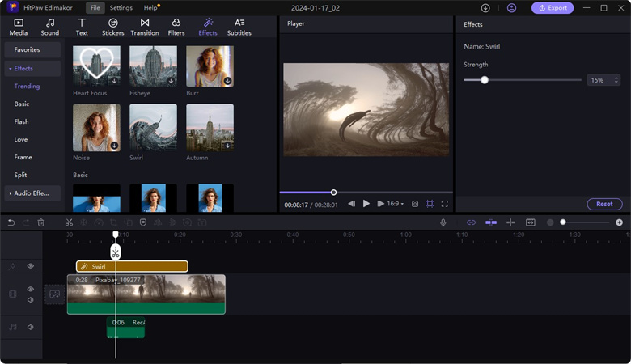The image size is (631, 364).
Task: Open the Help menu
Action: (x=150, y=7)
